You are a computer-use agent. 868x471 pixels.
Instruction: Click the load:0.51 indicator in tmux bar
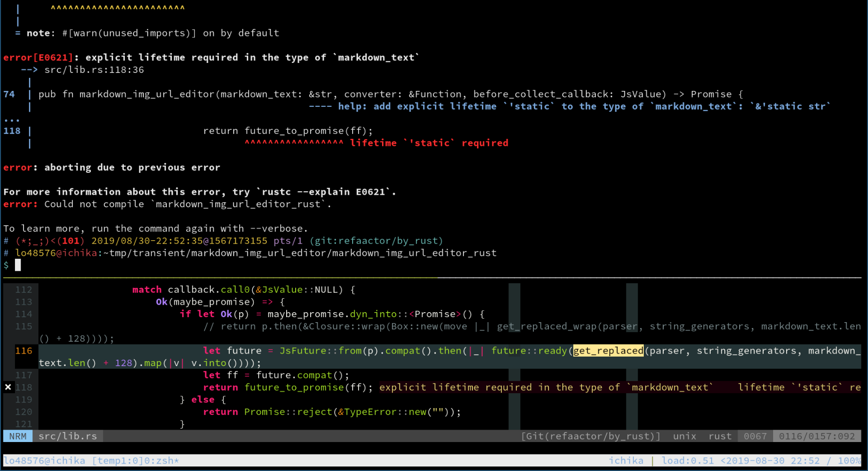point(687,461)
